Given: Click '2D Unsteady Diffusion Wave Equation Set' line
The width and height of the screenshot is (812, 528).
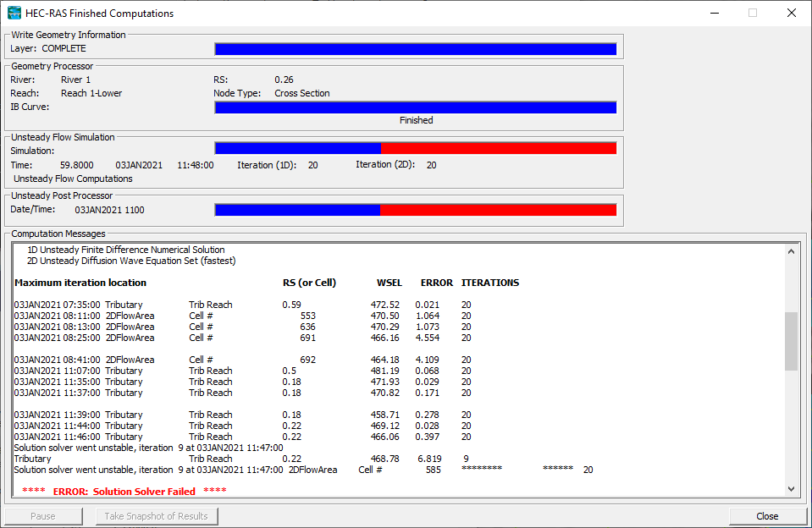Looking at the screenshot, I should pos(131,261).
